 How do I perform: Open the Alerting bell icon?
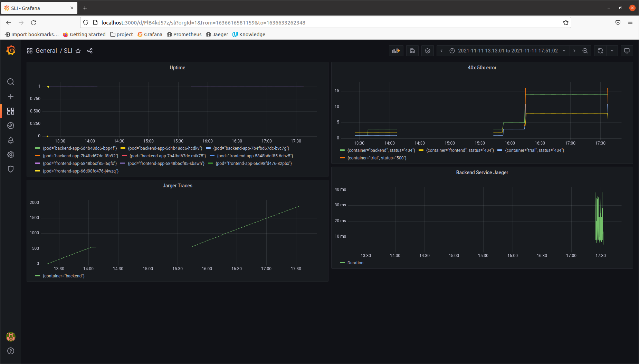(11, 140)
